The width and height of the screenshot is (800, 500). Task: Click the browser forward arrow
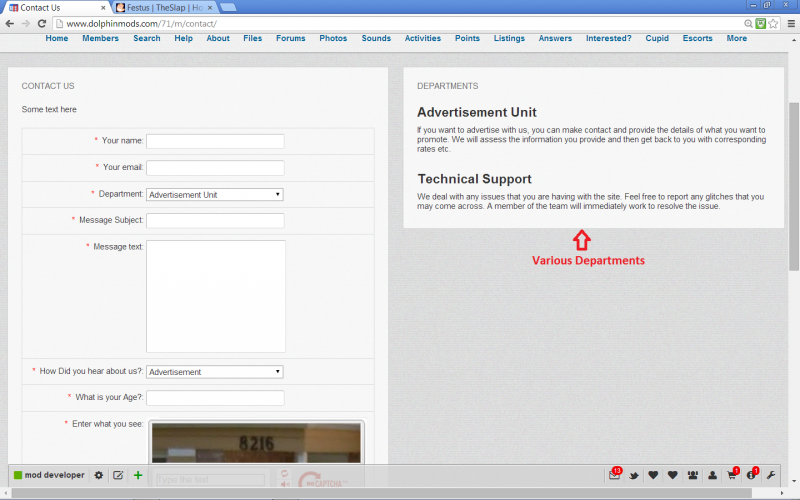26,23
